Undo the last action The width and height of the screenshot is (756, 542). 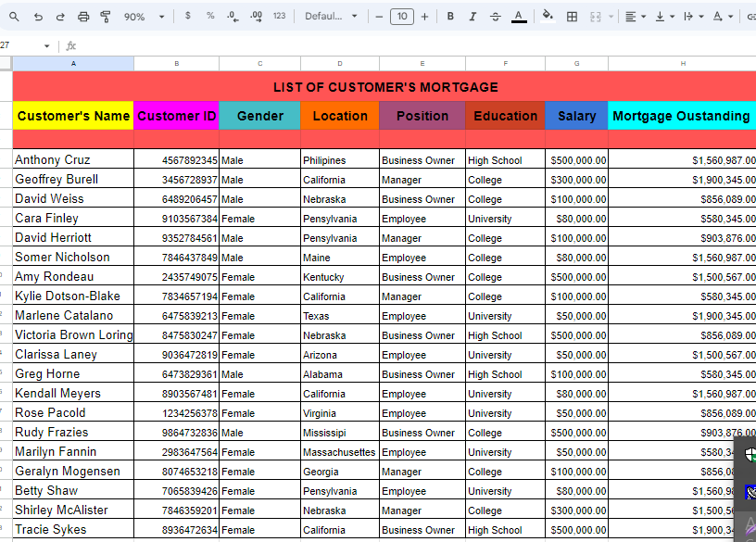tap(38, 17)
